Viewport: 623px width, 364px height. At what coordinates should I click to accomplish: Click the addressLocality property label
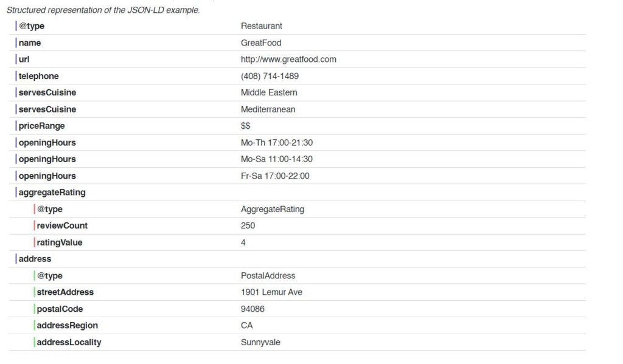tap(69, 343)
